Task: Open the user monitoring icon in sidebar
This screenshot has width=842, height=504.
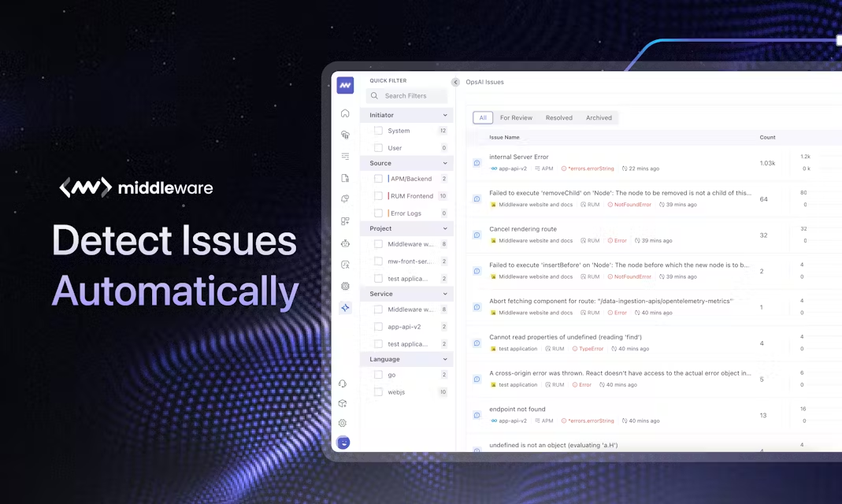Action: pos(345,265)
